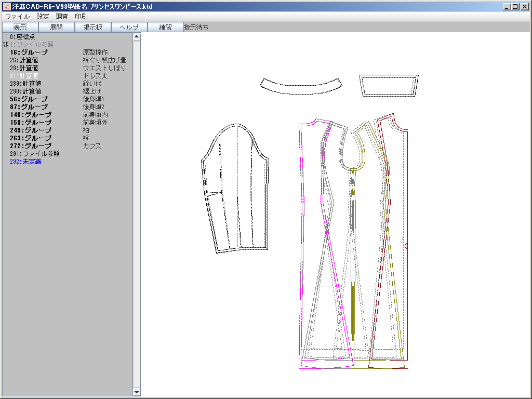This screenshot has width=532, height=399.
Task: Click the 裾上げ description
Action: (x=92, y=91)
